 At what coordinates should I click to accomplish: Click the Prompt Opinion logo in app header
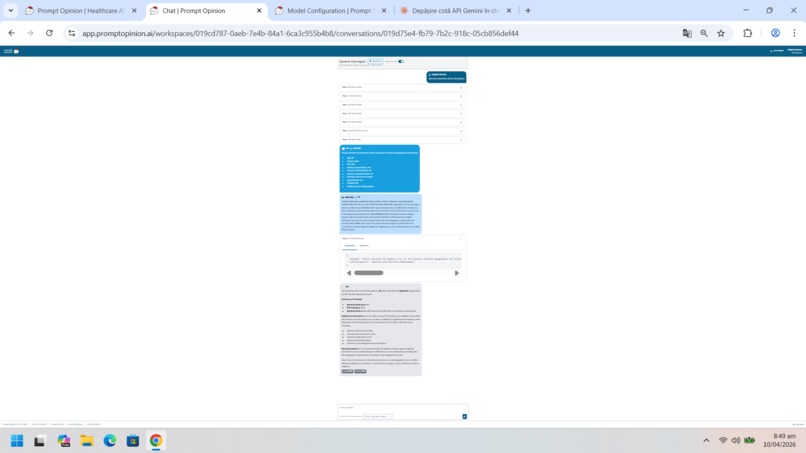click(11, 51)
